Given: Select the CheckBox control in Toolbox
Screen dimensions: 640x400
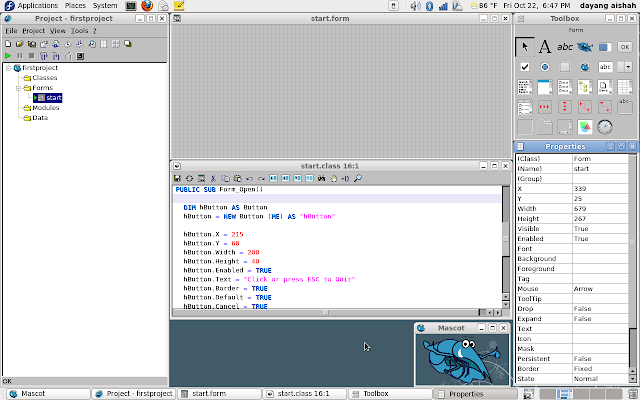Looking at the screenshot, I should click(x=525, y=67).
